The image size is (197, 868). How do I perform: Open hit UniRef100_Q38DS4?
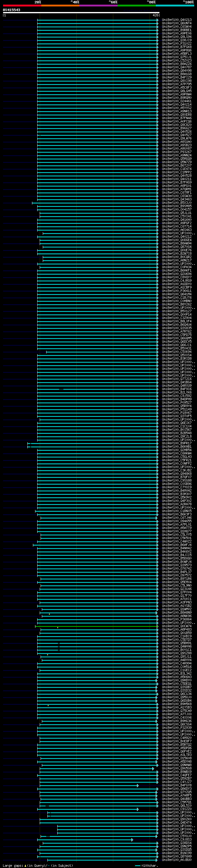tap(176, 843)
